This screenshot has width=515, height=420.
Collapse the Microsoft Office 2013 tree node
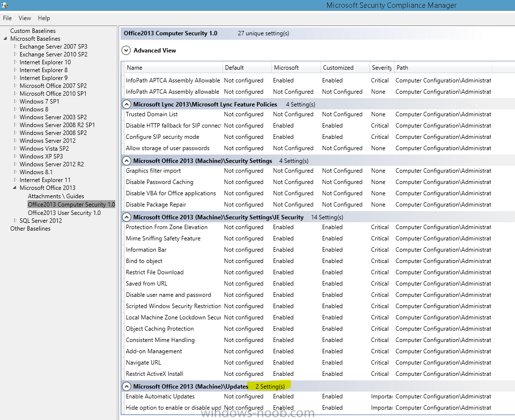tap(15, 187)
